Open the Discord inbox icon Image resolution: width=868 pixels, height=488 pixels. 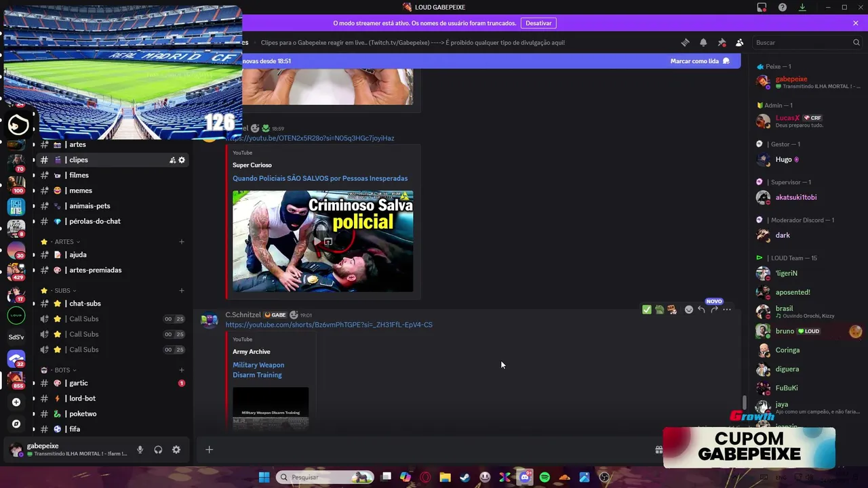762,7
